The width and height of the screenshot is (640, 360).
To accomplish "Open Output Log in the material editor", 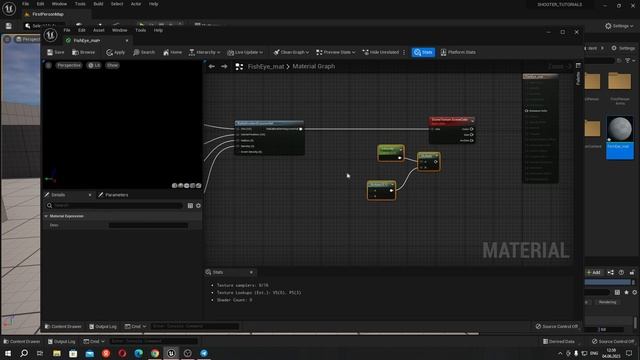I will pos(103,327).
